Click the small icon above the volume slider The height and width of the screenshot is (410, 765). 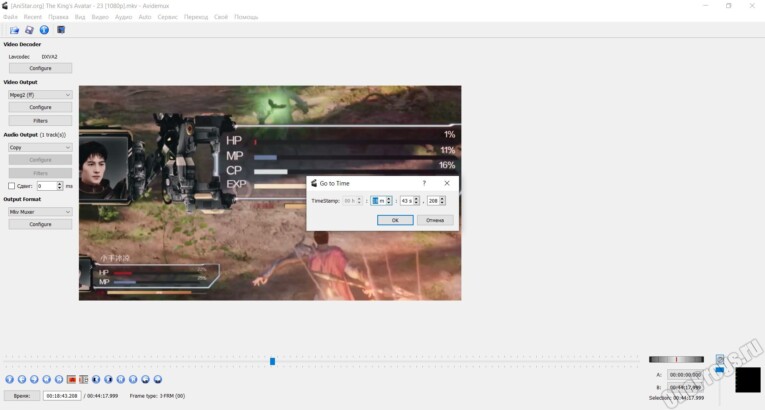coord(720,359)
